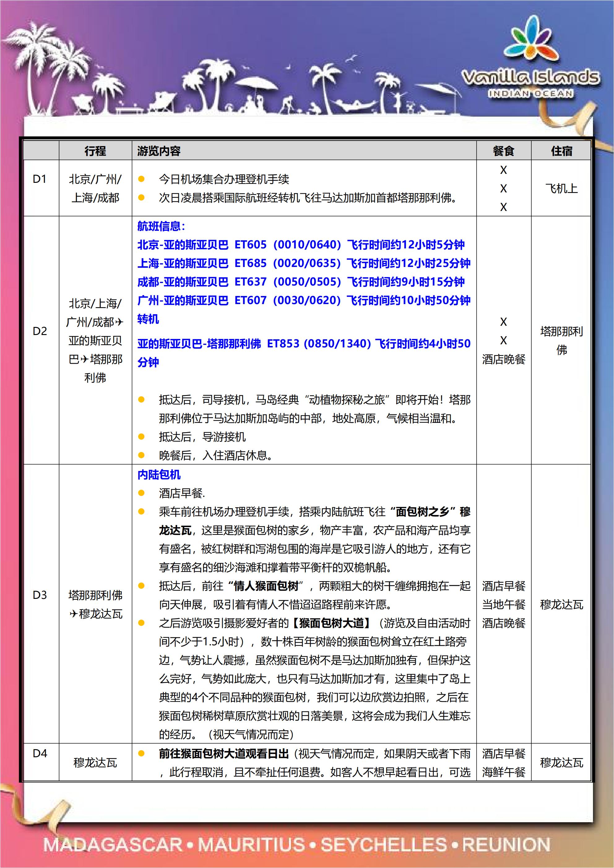
Task: Click the ET685 Shanghai flight line
Action: (x=304, y=263)
